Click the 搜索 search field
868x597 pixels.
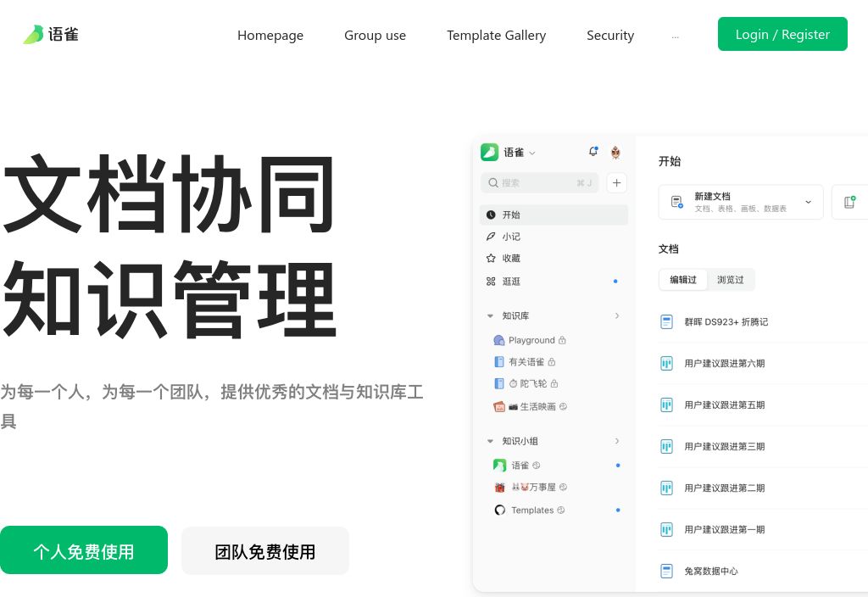coord(534,182)
